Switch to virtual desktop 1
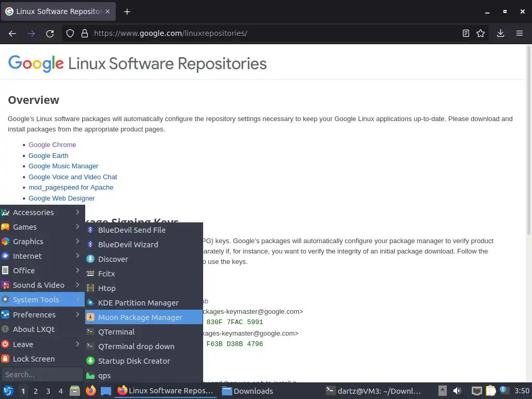The height and width of the screenshot is (399, 532). tap(23, 391)
